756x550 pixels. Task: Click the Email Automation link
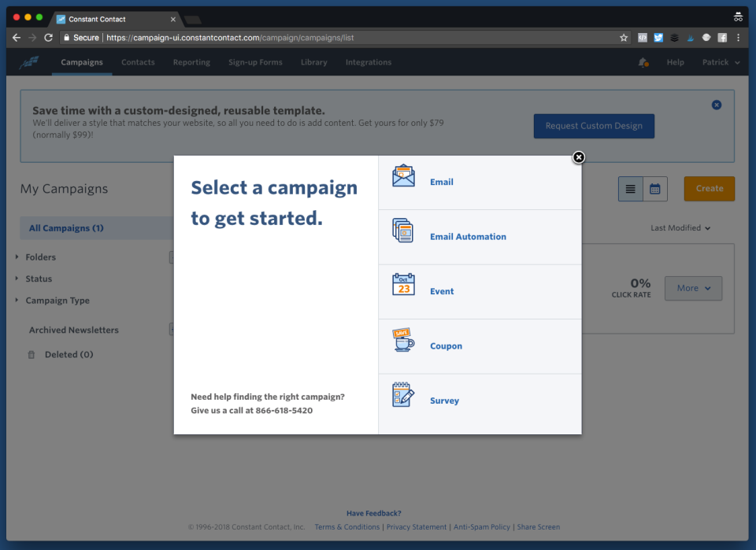click(x=468, y=237)
